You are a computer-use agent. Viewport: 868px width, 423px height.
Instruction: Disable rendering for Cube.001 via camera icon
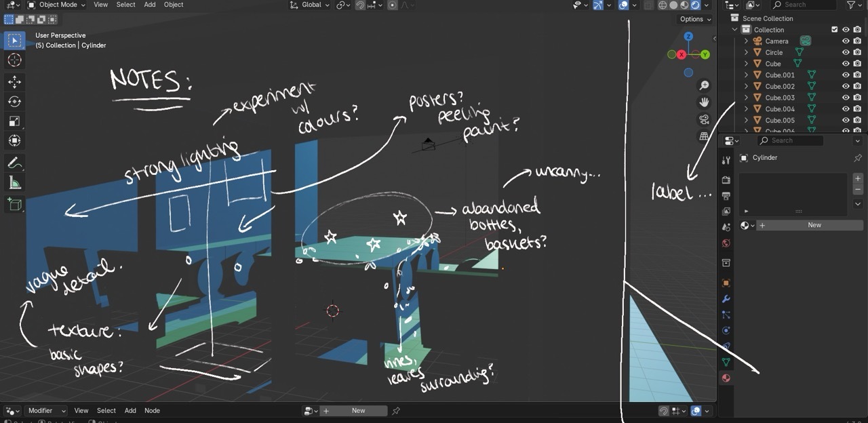pos(857,75)
